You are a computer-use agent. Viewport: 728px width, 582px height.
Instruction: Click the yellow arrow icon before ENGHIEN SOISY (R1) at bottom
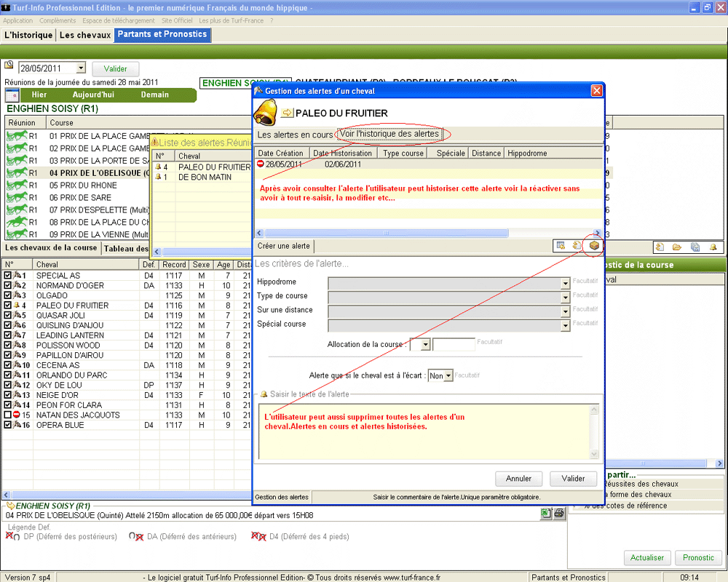10,506
